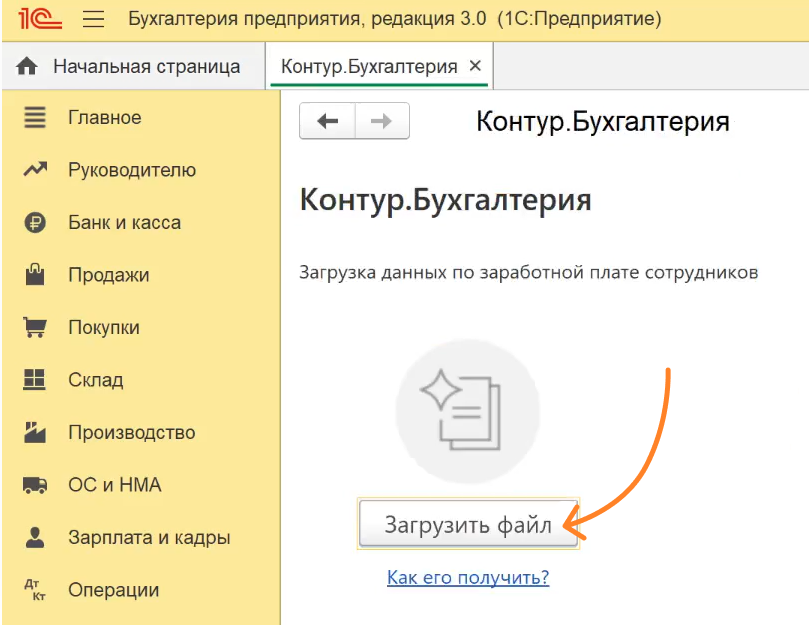Open the Покупки section
This screenshot has width=809, height=625.
tap(104, 328)
